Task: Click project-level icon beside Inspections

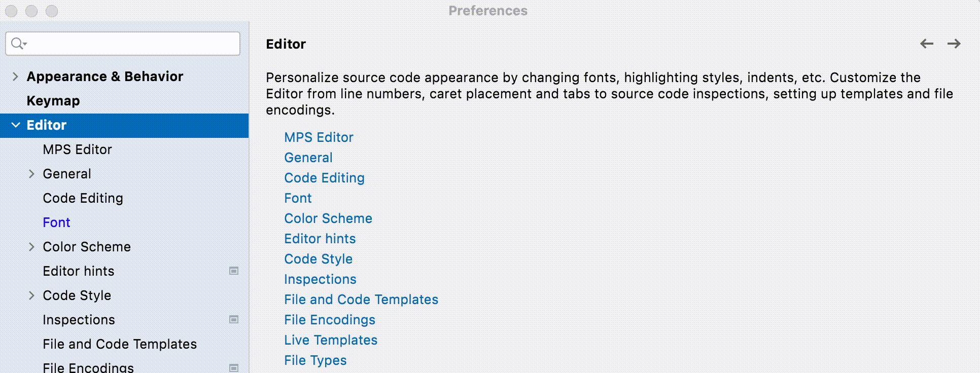Action: click(x=234, y=320)
